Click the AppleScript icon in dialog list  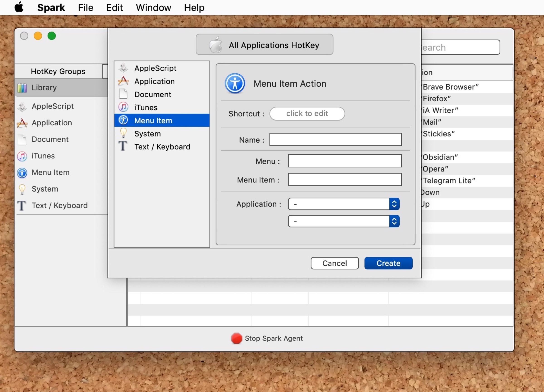(124, 68)
